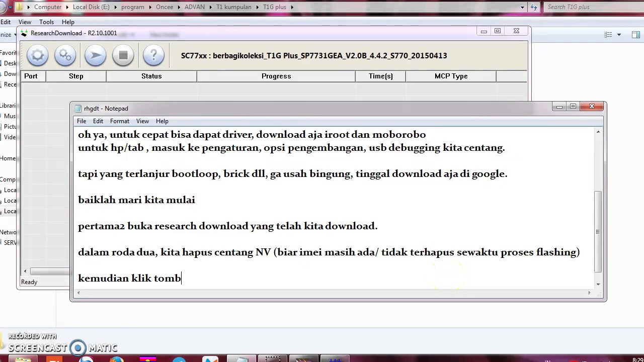
Task: Click Notepad vertical scrollbar thumb
Action: coord(598,232)
